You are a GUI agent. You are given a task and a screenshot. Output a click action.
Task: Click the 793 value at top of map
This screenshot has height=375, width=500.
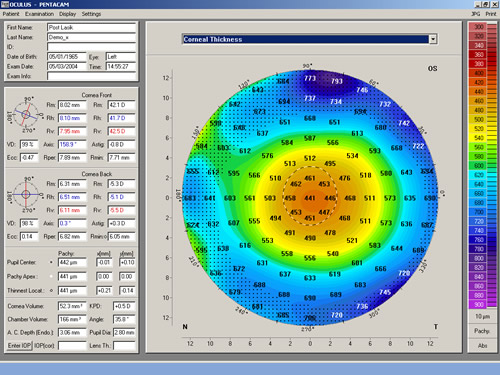click(337, 81)
